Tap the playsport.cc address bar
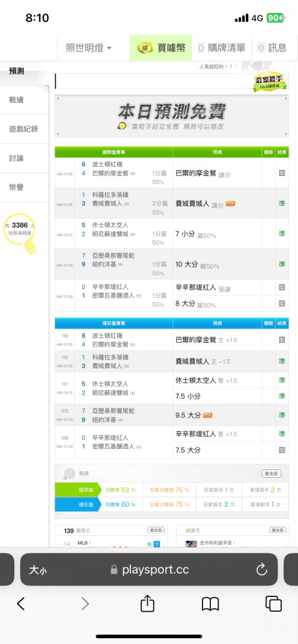 pyautogui.click(x=149, y=569)
